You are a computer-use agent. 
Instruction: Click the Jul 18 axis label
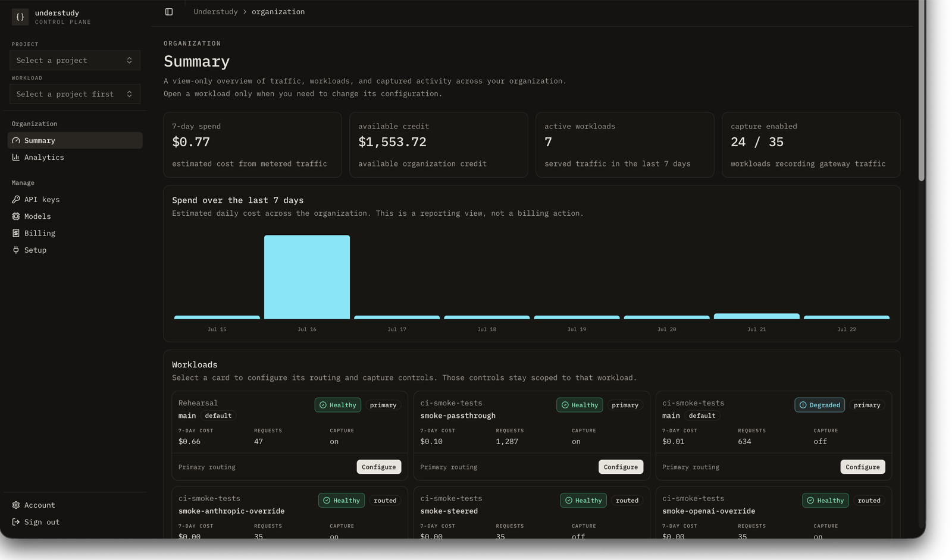point(487,329)
